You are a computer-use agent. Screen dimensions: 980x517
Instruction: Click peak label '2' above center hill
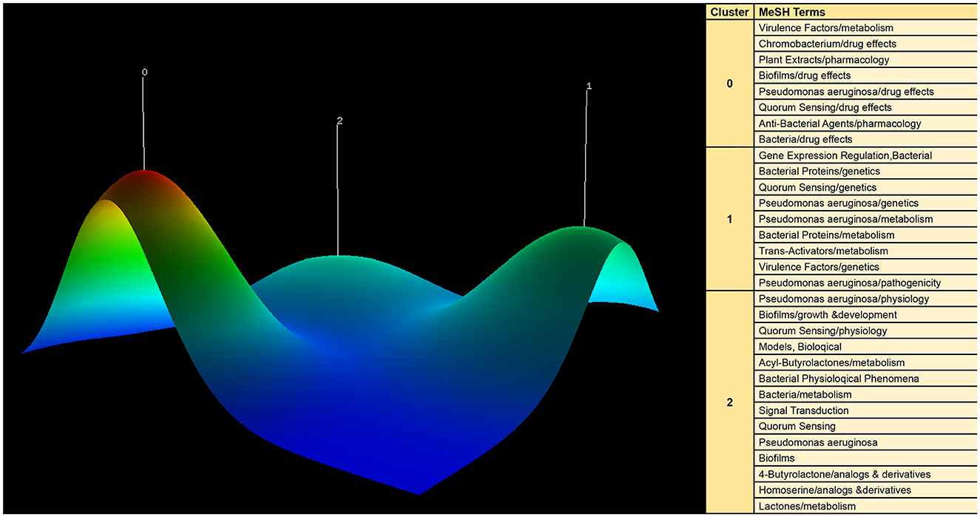(x=339, y=121)
